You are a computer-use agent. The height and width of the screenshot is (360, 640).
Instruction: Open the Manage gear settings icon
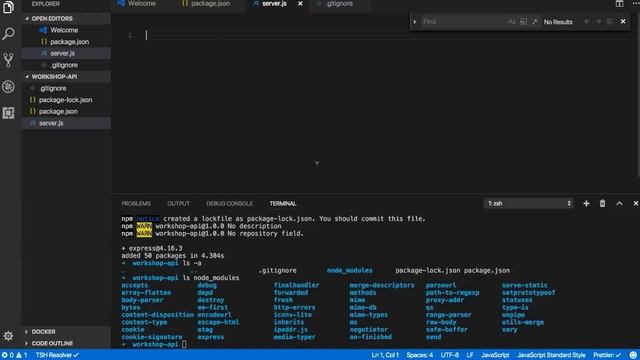(8, 336)
